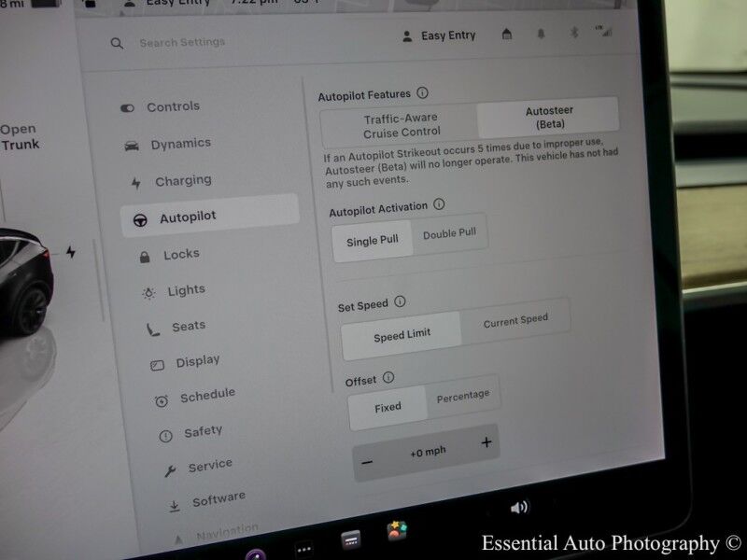
Task: Click the "+0 mph" offset value
Action: (x=428, y=452)
